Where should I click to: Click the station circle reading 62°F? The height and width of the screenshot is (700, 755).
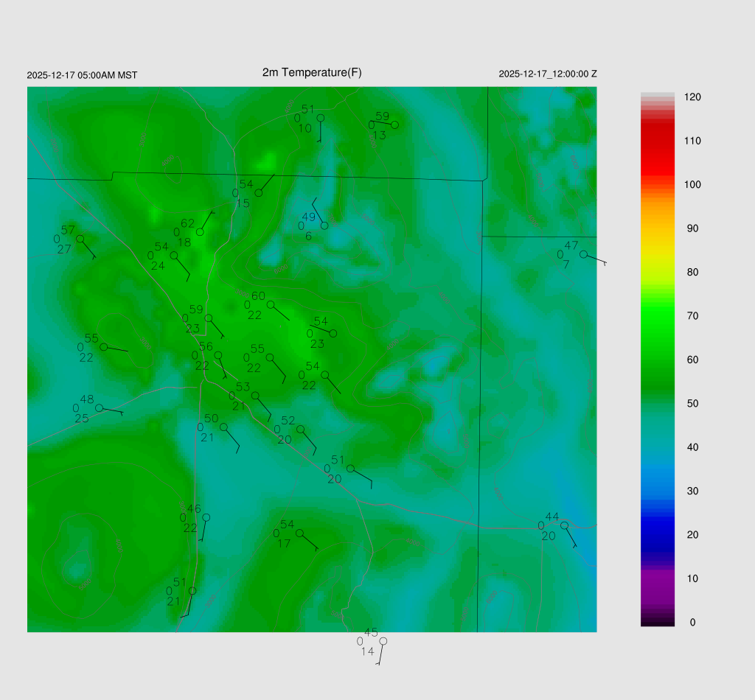200,232
